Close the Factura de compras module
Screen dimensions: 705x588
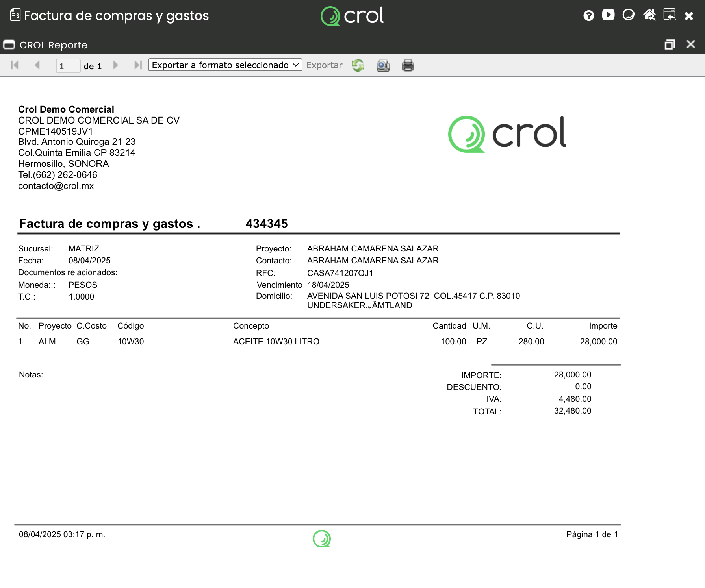(x=689, y=16)
